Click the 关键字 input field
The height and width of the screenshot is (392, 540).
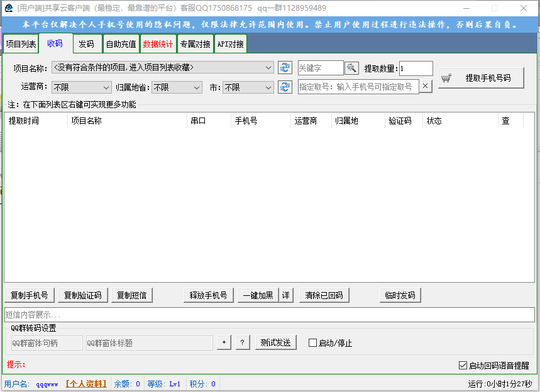click(320, 68)
